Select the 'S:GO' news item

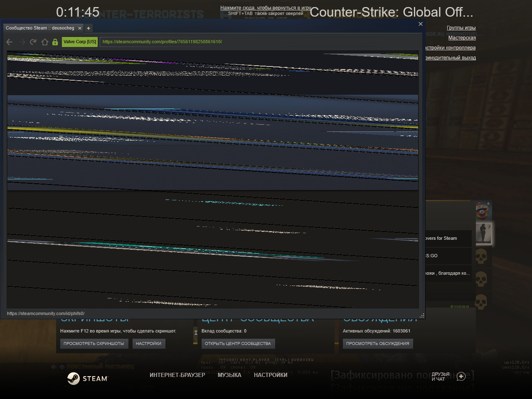448,256
